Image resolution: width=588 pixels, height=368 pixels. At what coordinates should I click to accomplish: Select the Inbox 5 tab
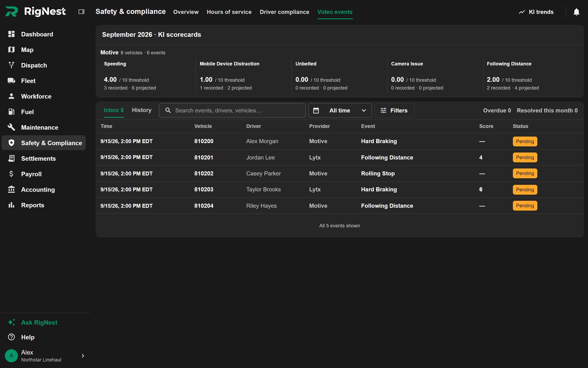coord(114,110)
